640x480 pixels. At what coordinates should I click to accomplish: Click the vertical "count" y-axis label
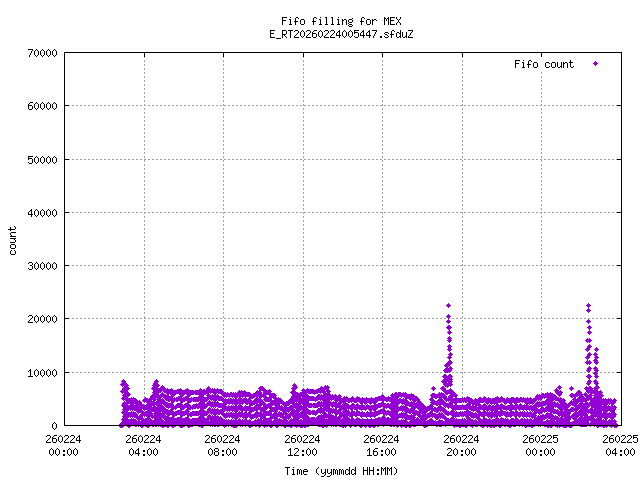[x=13, y=240]
